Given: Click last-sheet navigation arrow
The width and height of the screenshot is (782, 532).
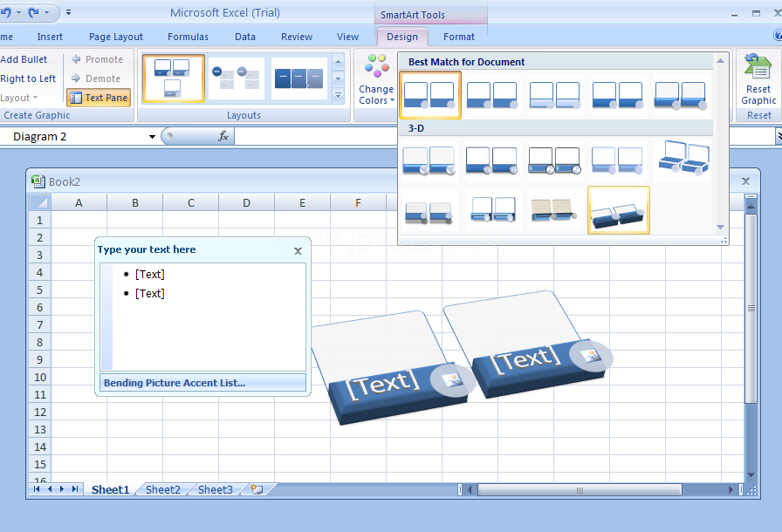Looking at the screenshot, I should tap(75, 489).
